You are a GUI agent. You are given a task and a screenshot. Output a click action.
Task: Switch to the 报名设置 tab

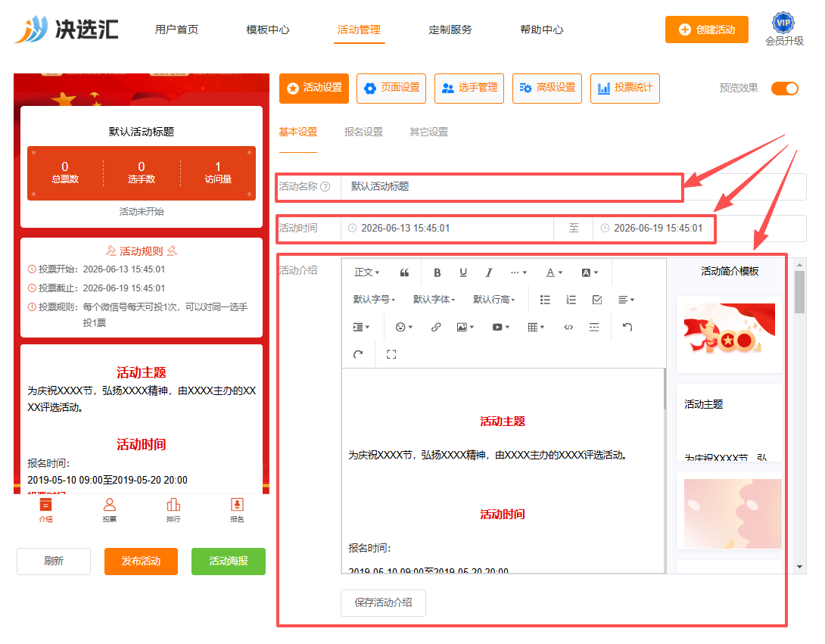(363, 132)
